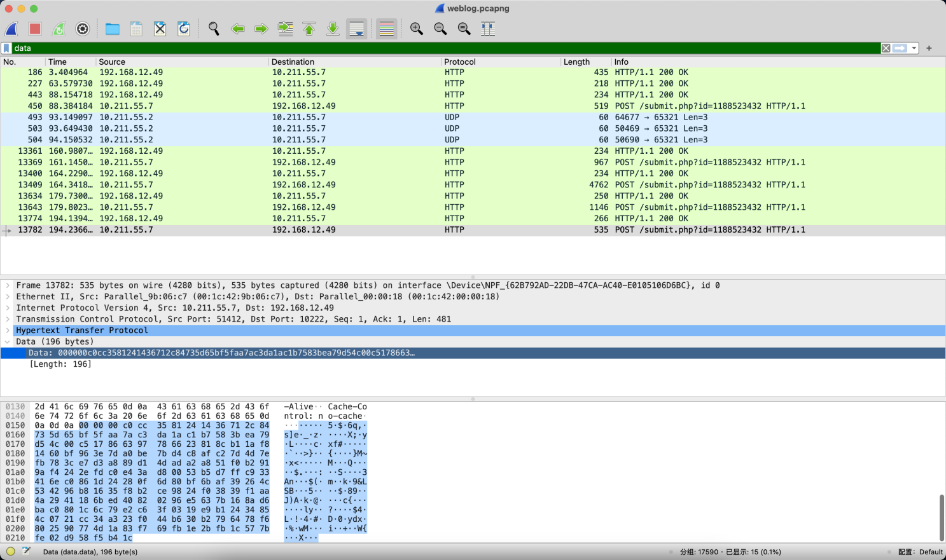
Task: Reload this capture file
Action: pos(184,29)
